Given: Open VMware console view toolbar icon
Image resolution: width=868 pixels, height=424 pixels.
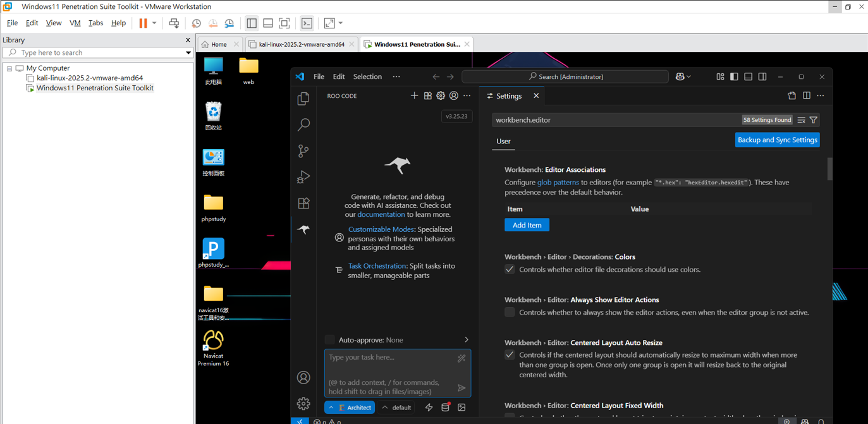Looking at the screenshot, I should 307,23.
